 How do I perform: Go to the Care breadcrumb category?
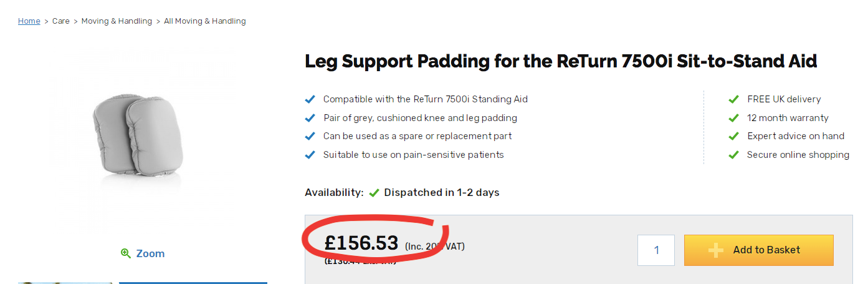(61, 21)
